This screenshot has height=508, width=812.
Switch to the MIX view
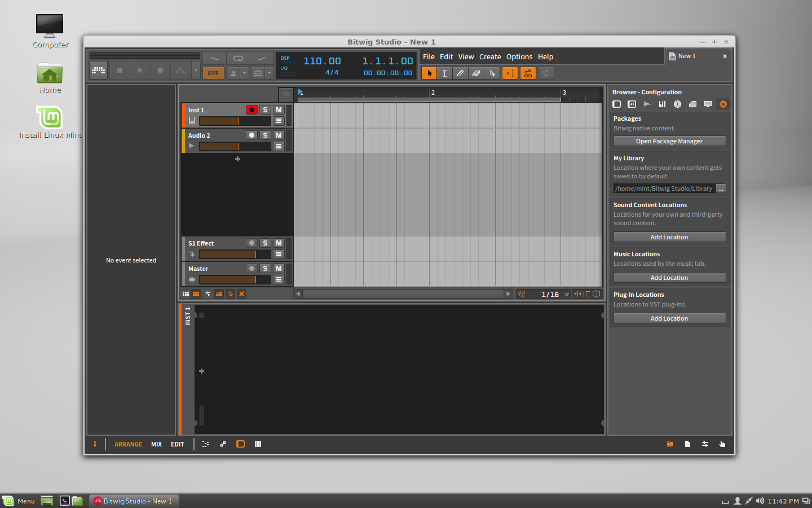pyautogui.click(x=156, y=444)
